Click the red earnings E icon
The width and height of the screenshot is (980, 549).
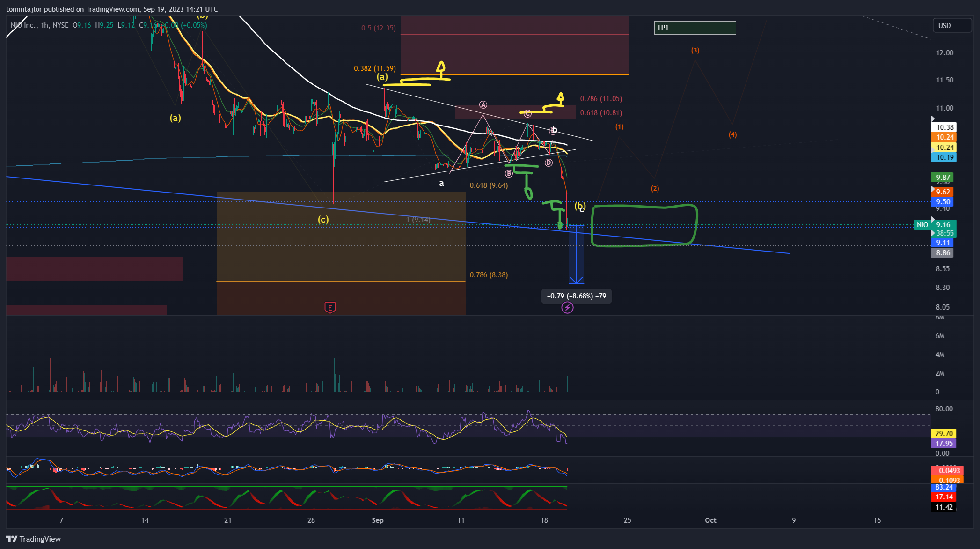point(330,308)
